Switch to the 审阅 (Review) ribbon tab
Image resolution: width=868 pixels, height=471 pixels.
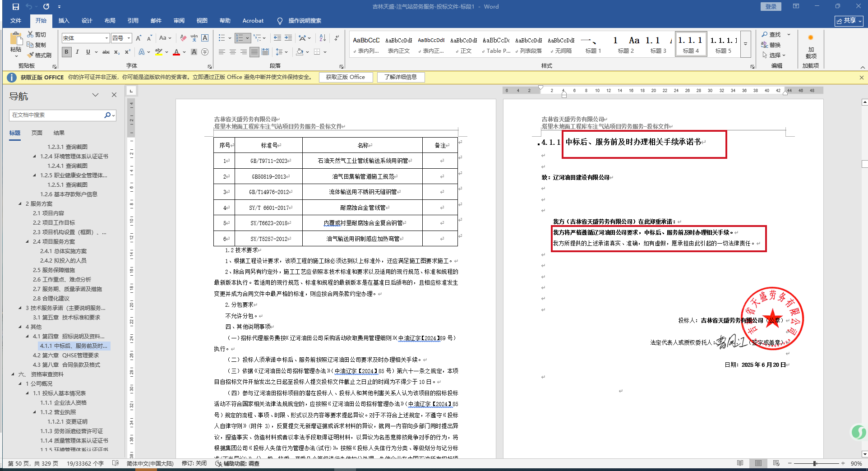tap(179, 21)
